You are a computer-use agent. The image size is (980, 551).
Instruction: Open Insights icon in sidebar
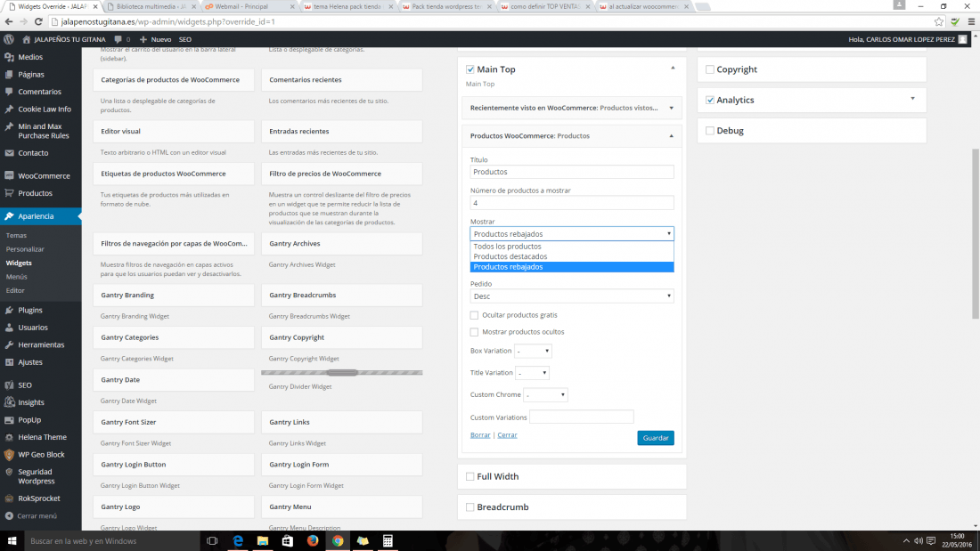tap(9, 402)
